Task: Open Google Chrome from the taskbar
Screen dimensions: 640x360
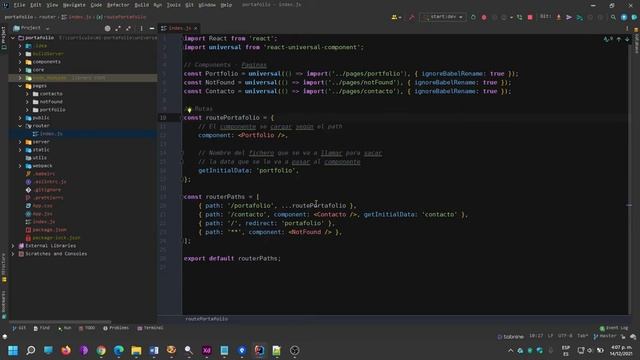Action: point(101,350)
